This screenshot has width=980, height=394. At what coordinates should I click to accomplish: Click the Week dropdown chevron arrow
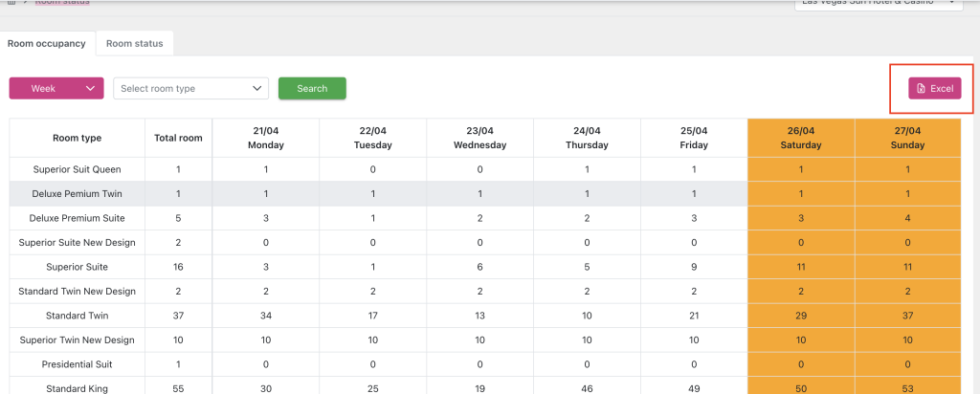pos(91,88)
